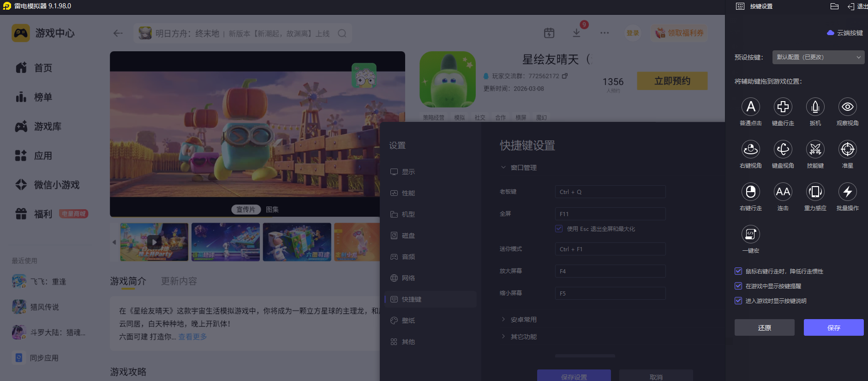
Task: Click the 全屏 shortcut field F11
Action: click(611, 214)
